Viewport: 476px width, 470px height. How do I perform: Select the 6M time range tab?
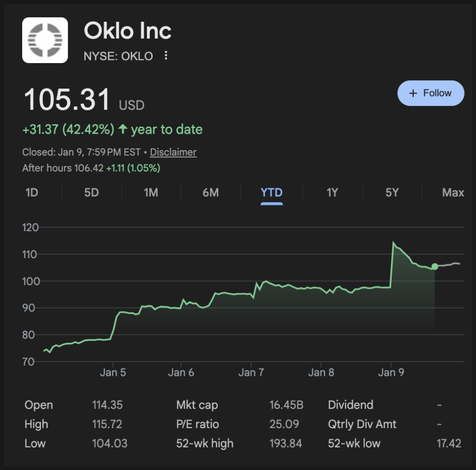tap(210, 193)
